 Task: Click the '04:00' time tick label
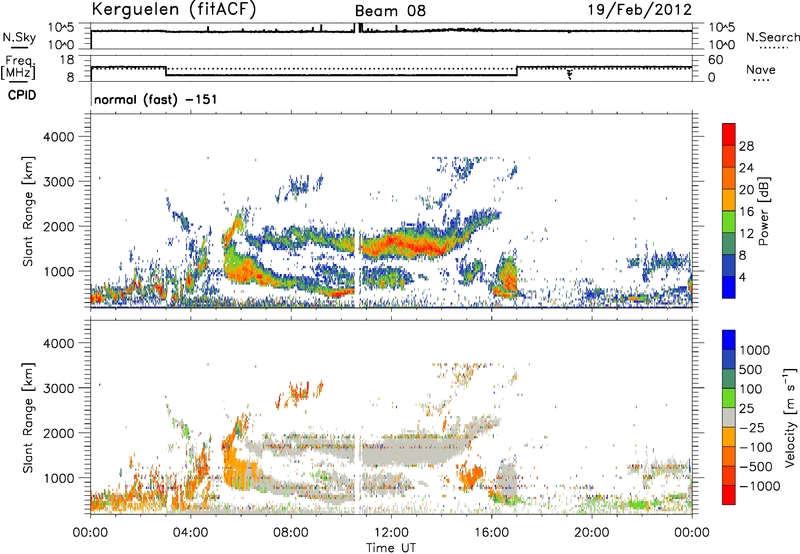(190, 533)
